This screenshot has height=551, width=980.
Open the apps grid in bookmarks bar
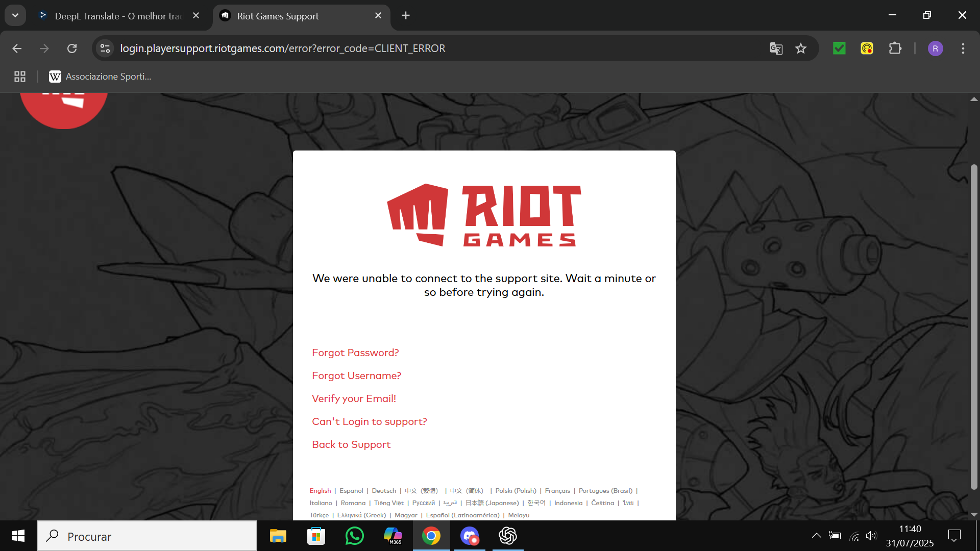[20, 77]
